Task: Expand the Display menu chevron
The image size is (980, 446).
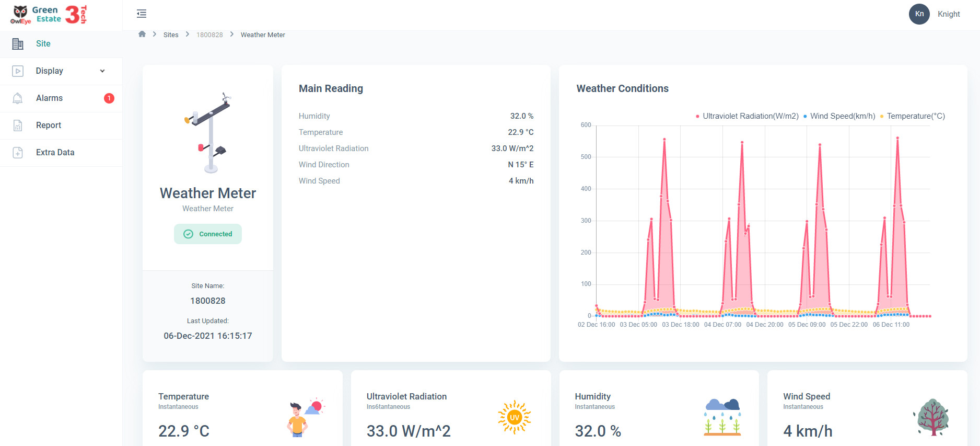Action: (102, 71)
